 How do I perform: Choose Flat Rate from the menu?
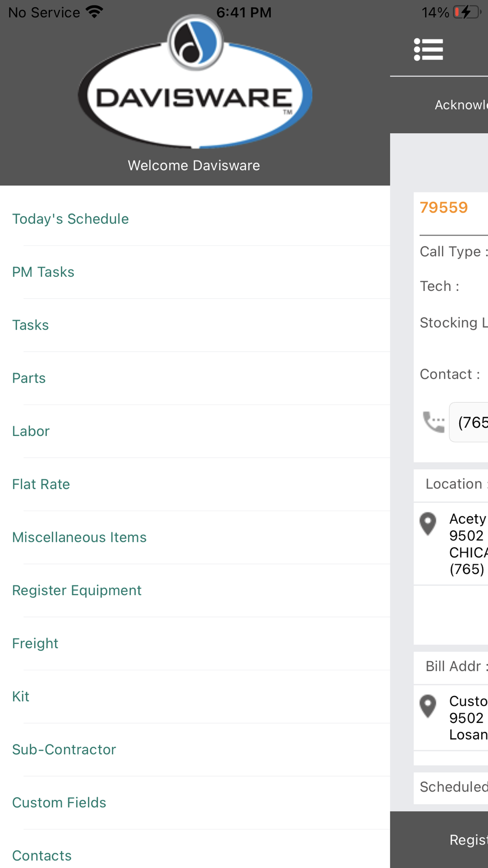[x=41, y=484]
